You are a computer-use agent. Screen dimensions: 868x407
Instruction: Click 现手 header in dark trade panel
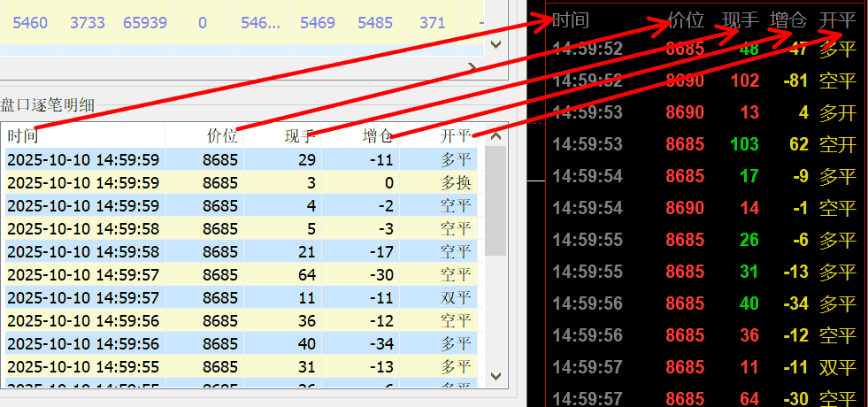741,20
